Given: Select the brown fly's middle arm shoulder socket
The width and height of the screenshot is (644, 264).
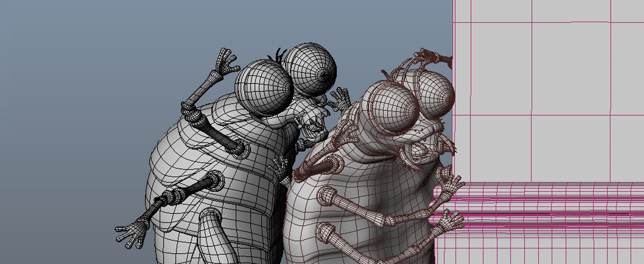Looking at the screenshot, I should point(325,195).
